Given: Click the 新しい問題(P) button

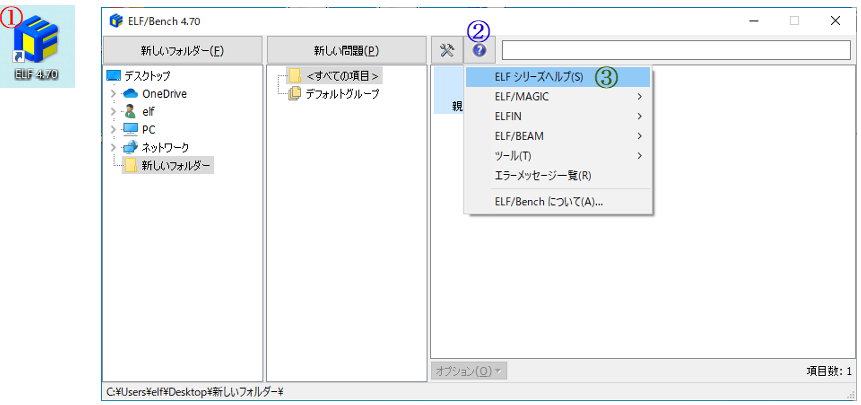Looking at the screenshot, I should [346, 51].
